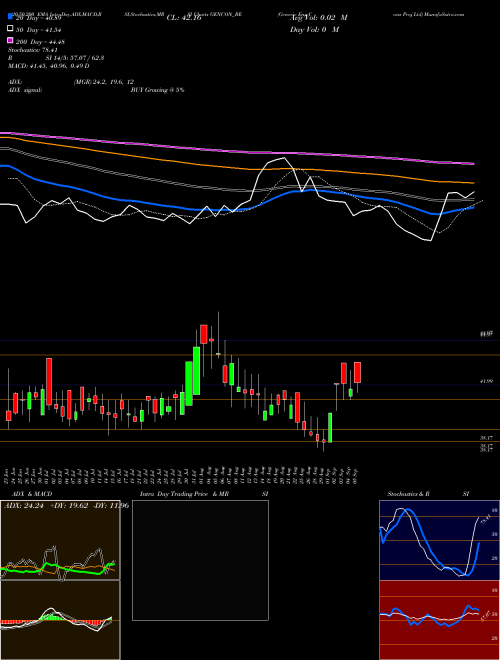Click the blue 20 Day EMA legend swatch

click(10, 17)
